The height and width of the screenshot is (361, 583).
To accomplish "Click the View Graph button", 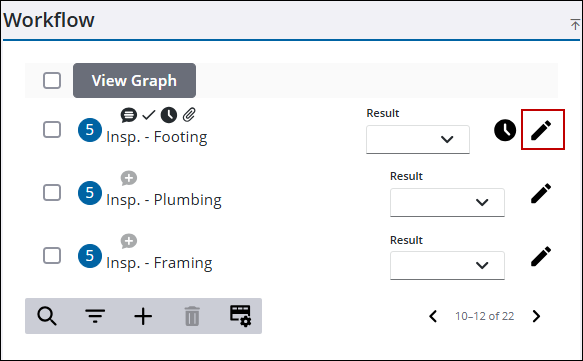I will click(x=134, y=80).
